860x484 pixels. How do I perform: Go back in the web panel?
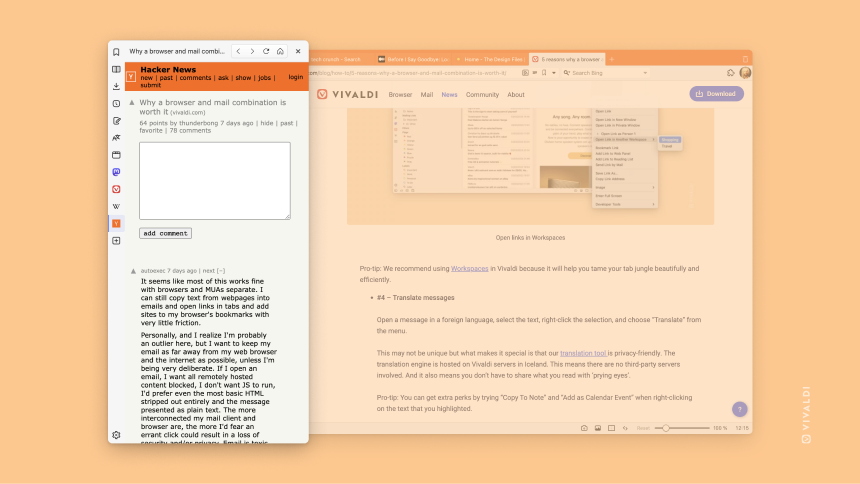[238, 51]
